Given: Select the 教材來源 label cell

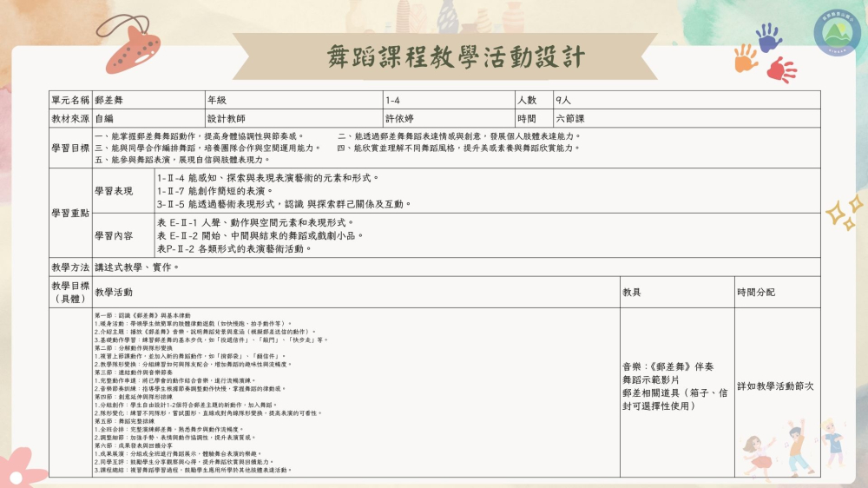Looking at the screenshot, I should 71,119.
